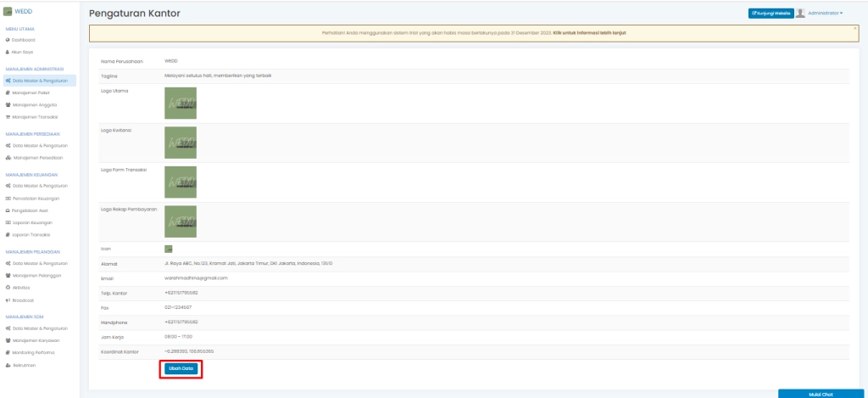Click the WEDD logo in the sidebar

pos(8,12)
